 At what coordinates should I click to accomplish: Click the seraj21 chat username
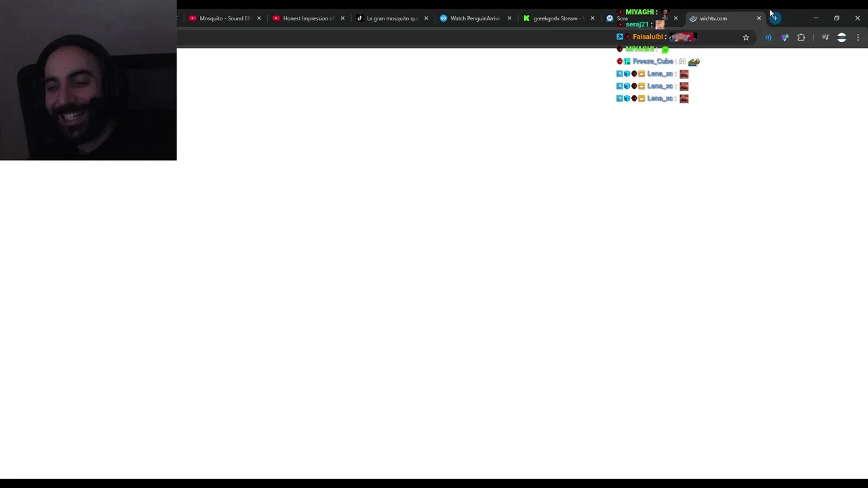pos(637,24)
